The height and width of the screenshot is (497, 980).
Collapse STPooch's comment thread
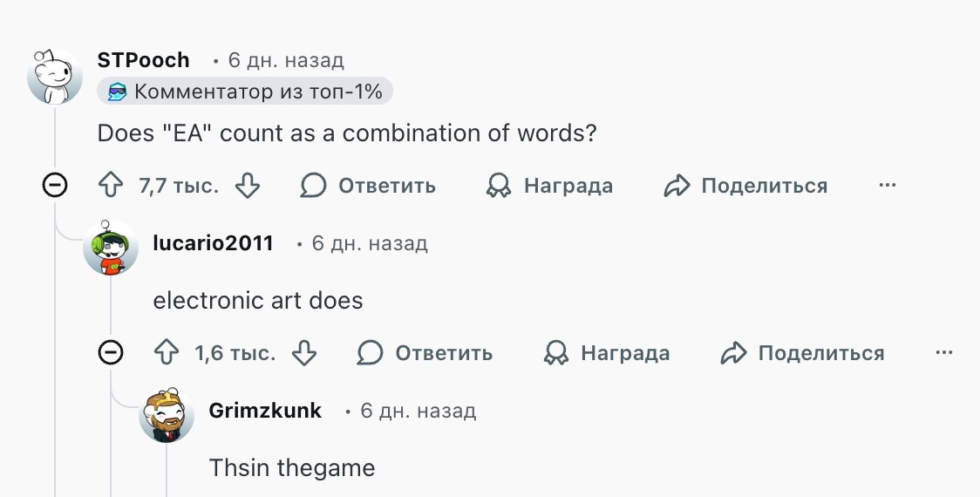pos(55,185)
